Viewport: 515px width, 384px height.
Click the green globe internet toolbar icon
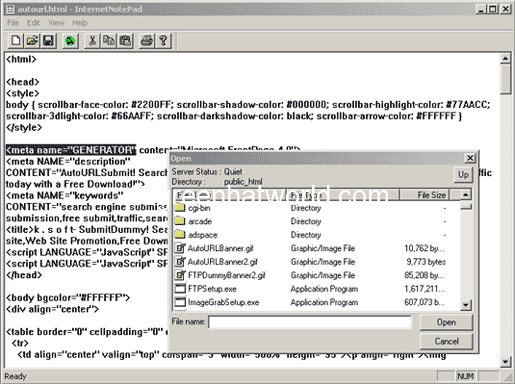(70, 41)
